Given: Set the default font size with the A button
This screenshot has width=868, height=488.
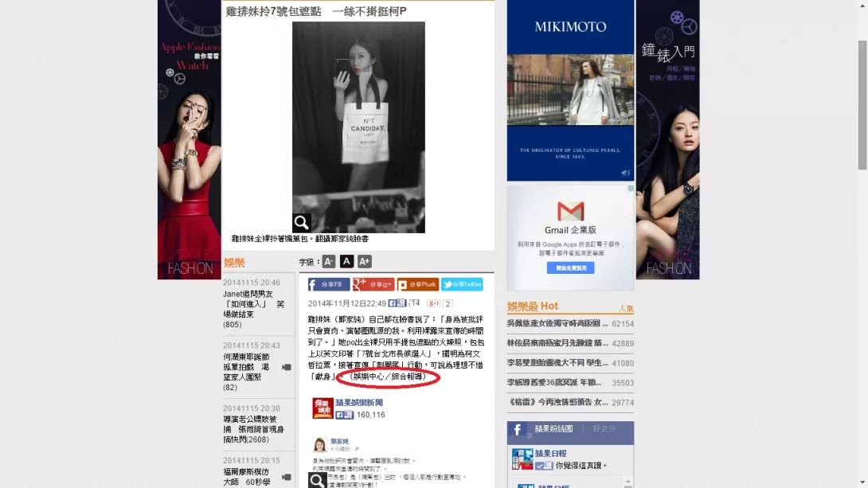Looking at the screenshot, I should coord(346,262).
